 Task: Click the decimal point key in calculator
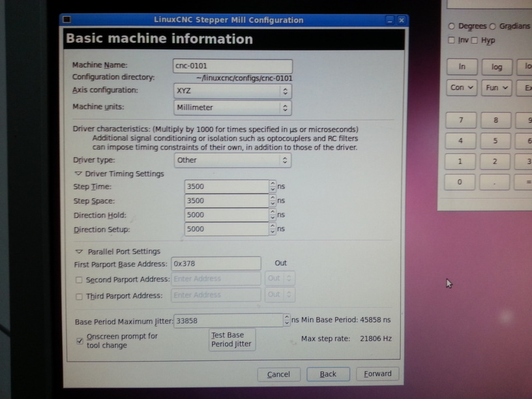click(494, 183)
